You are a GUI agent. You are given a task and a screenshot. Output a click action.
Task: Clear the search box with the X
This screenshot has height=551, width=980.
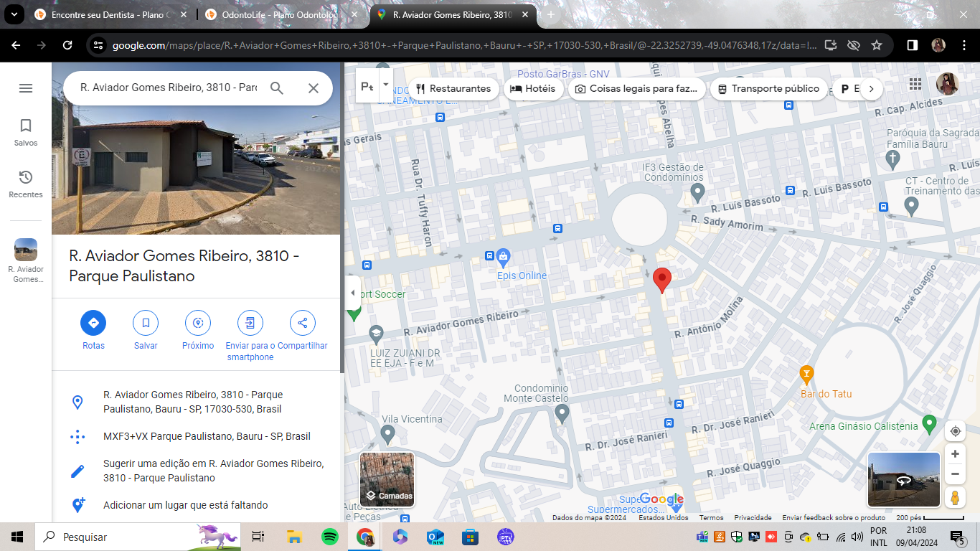(314, 88)
